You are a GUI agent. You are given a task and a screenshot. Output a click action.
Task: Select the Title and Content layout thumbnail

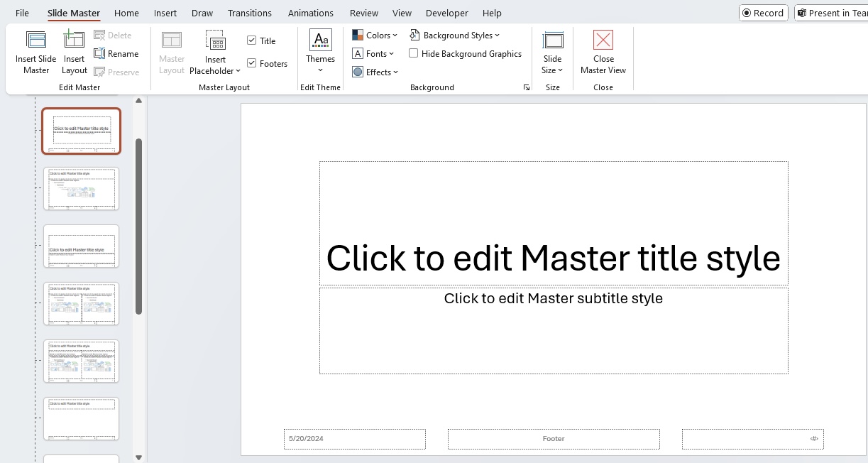click(x=82, y=188)
